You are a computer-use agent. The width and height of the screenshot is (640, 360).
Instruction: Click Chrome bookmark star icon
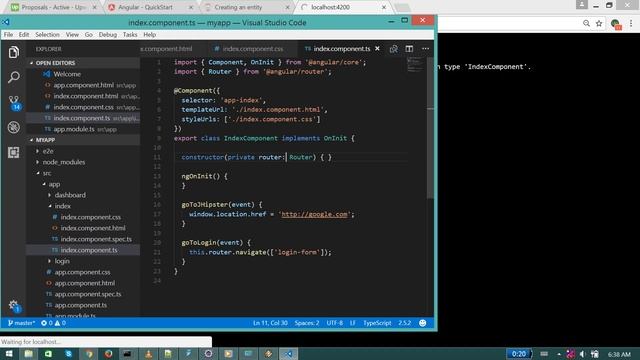tap(599, 23)
